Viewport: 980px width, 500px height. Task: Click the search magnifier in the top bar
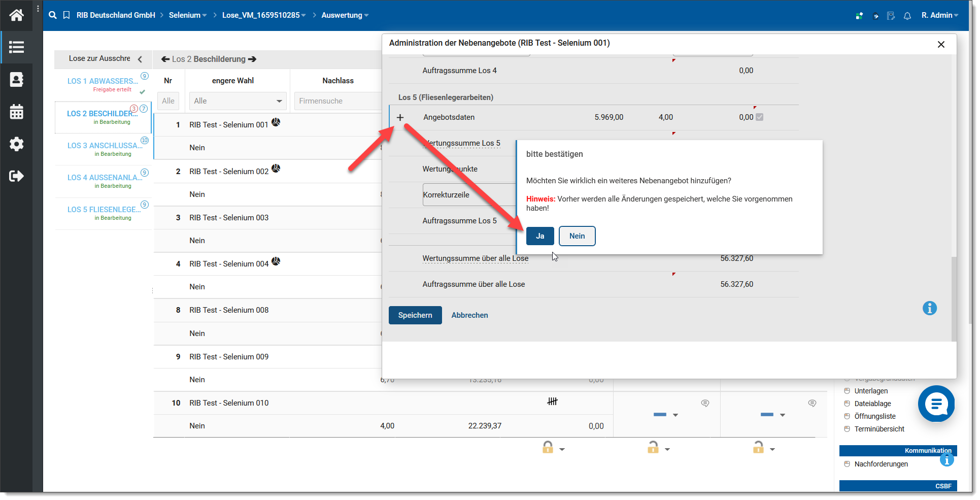pos(53,15)
